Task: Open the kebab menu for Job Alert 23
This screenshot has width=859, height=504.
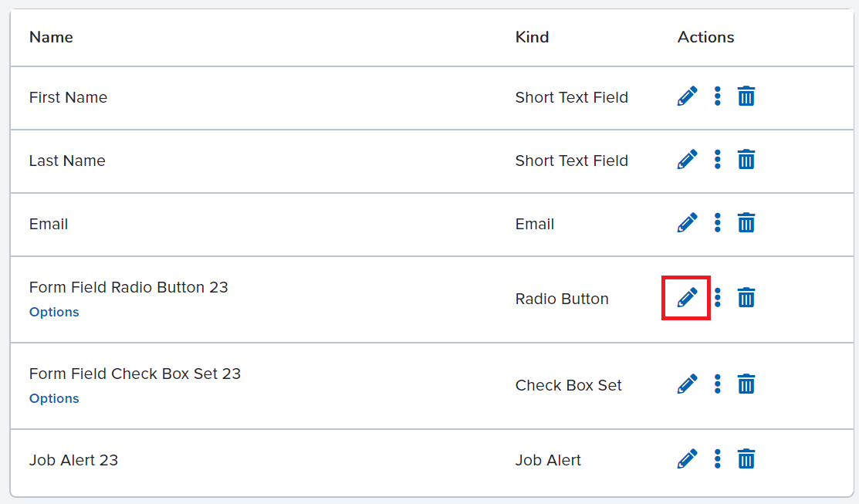Action: pos(717,459)
